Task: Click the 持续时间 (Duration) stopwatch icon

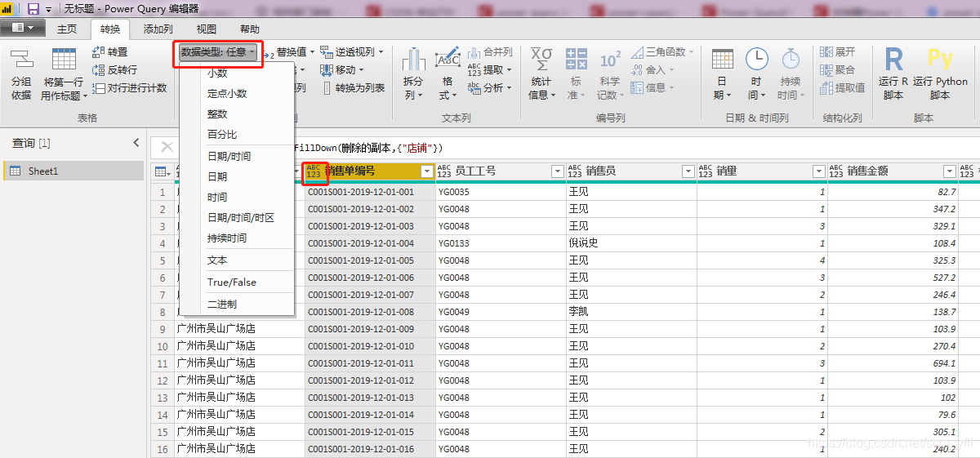Action: click(x=791, y=59)
